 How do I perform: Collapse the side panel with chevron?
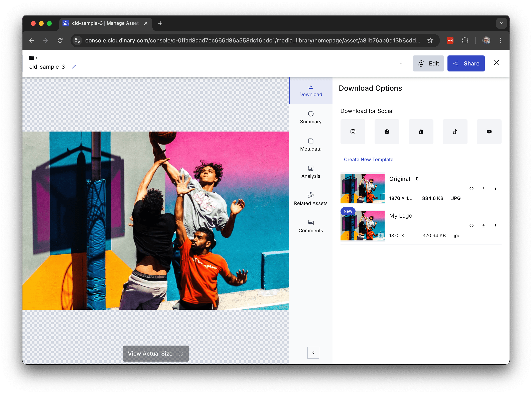point(313,353)
